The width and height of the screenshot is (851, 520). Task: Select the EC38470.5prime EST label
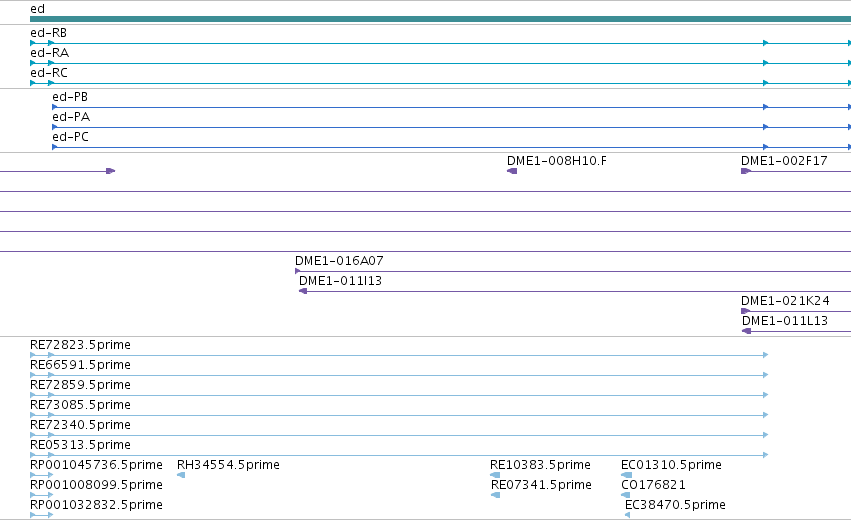point(675,505)
